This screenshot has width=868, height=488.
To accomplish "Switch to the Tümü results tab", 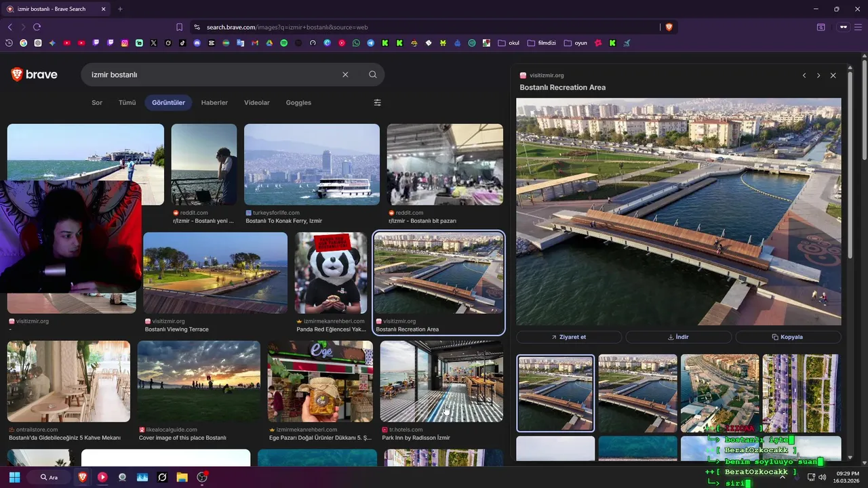I will coord(127,102).
